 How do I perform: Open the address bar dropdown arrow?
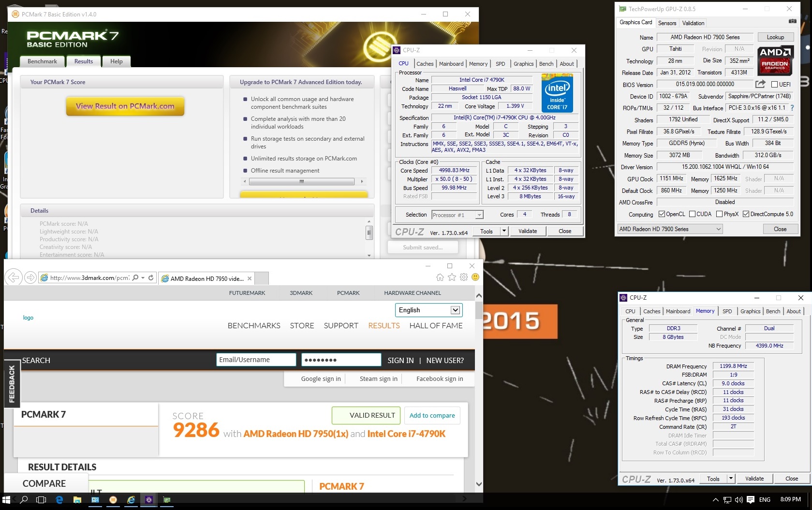143,278
